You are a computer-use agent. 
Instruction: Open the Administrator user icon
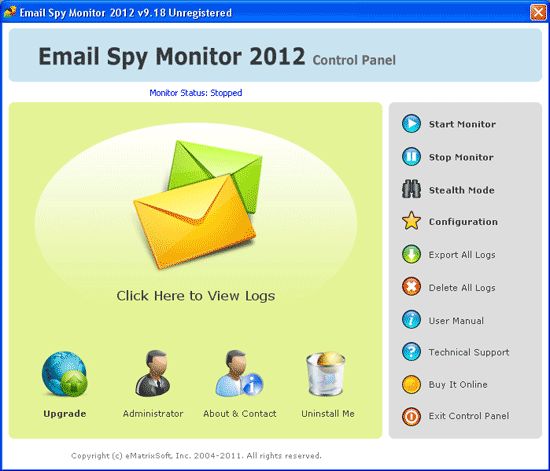coord(153,374)
